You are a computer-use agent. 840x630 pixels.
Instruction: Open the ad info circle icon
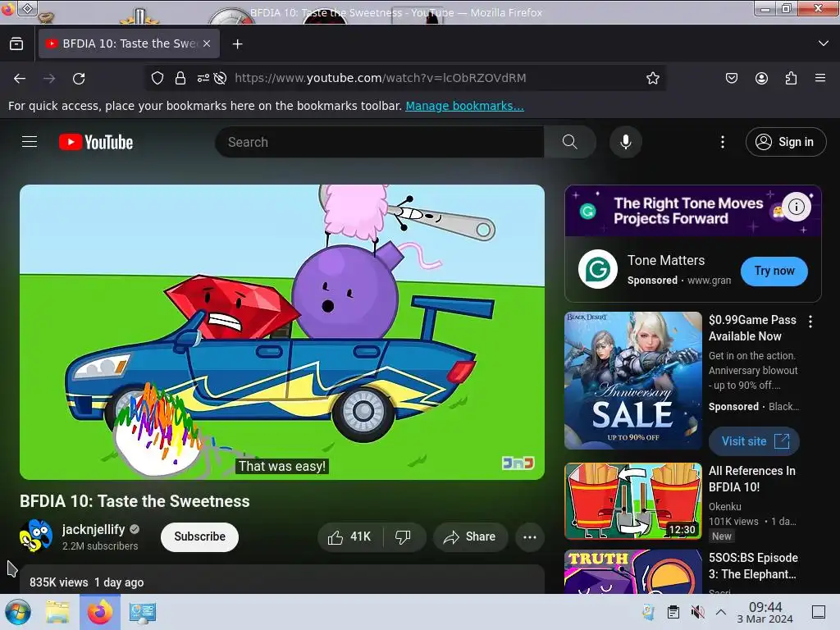797,206
